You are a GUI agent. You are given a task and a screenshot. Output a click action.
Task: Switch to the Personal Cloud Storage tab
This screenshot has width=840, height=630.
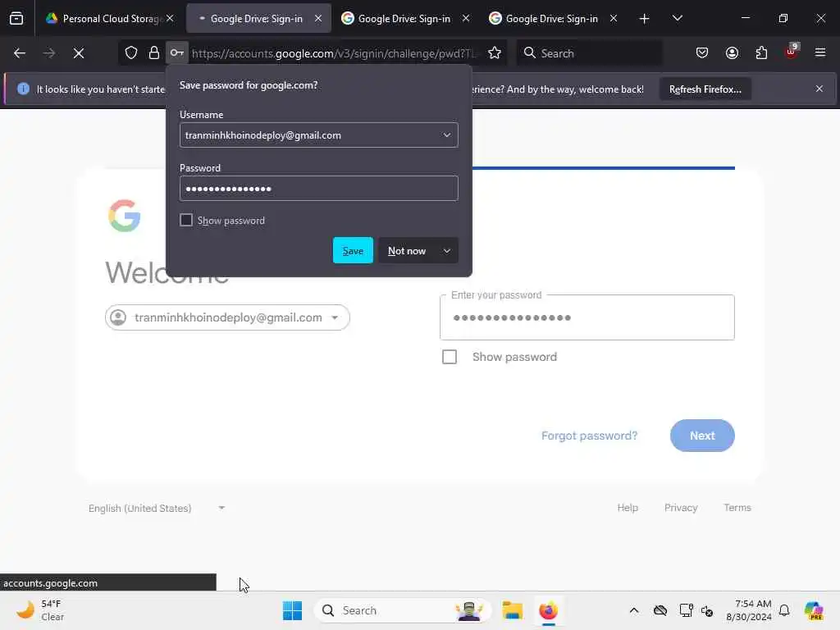[110, 18]
